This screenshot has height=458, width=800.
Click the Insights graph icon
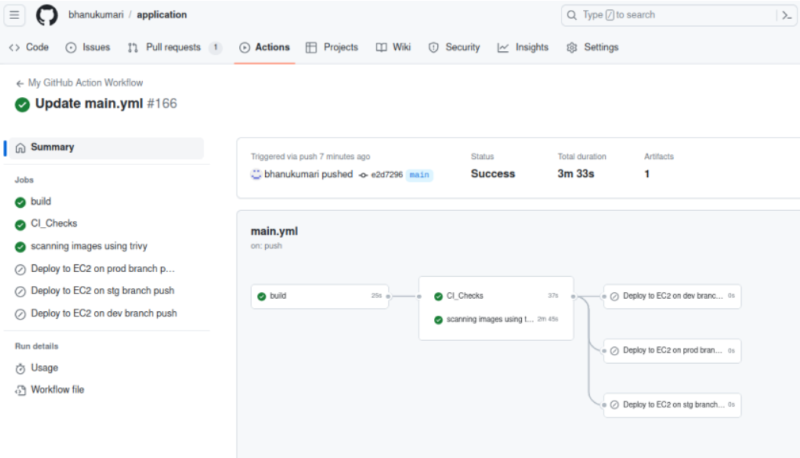(x=503, y=47)
